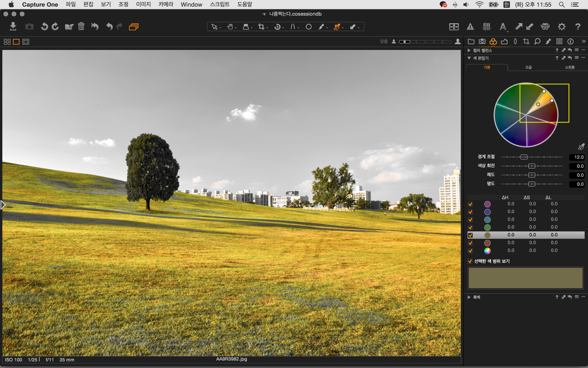588x368 pixels.
Task: Click the 채도 slider handle
Action: pyautogui.click(x=531, y=175)
